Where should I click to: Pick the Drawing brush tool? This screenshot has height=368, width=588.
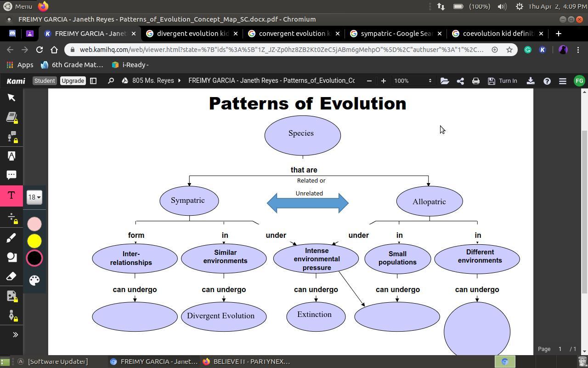click(x=11, y=238)
